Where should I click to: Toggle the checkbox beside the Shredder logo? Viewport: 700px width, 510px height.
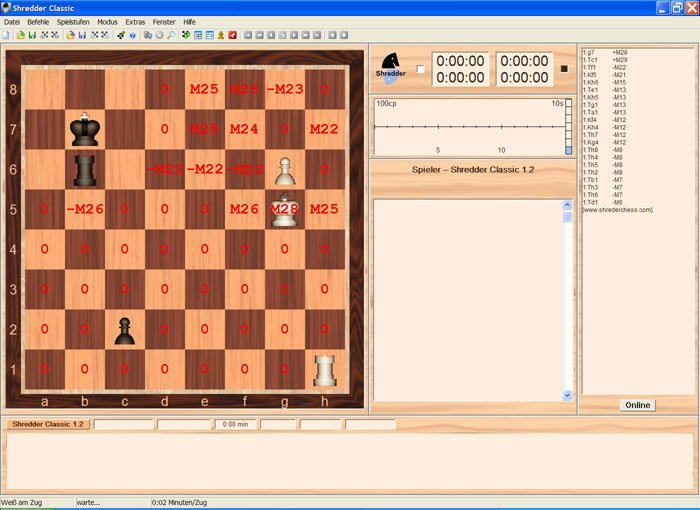click(x=420, y=69)
